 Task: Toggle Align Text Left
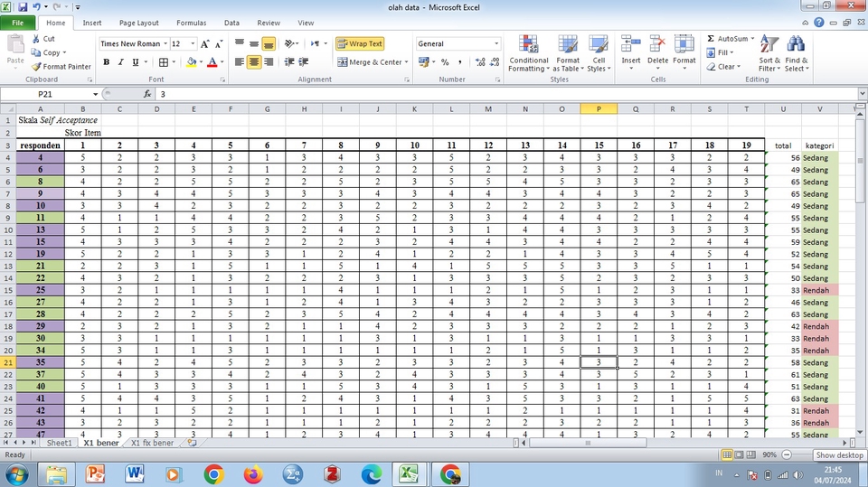pos(239,62)
